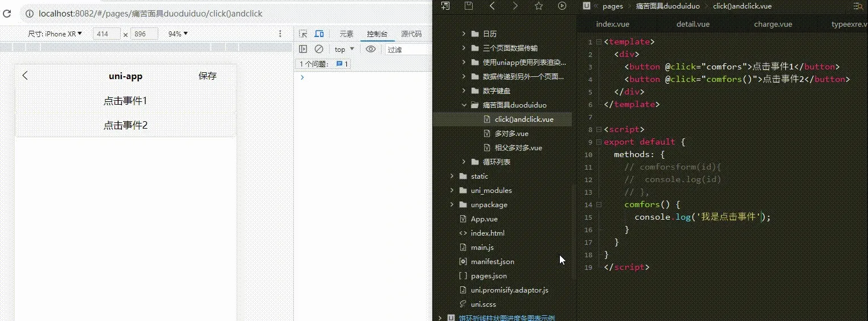Screen dimensions: 868x321
Task: Open the iPhone XR device size dropdown
Action: point(55,34)
